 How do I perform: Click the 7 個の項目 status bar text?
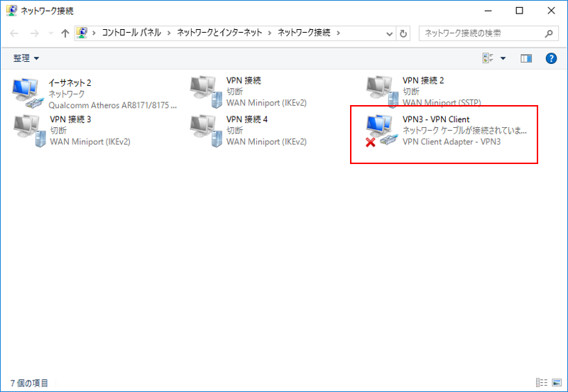29,383
